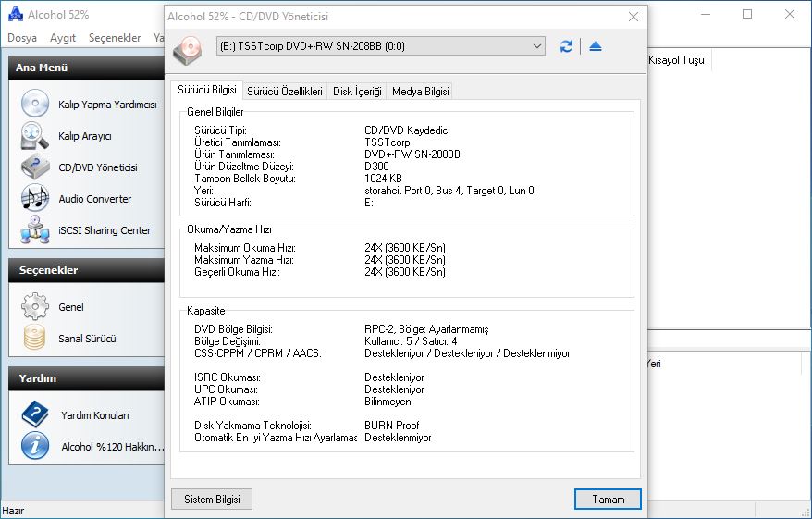Screen dimensions: 812x519
Task: Open the Medya Bilgisi tab
Action: coord(421,92)
